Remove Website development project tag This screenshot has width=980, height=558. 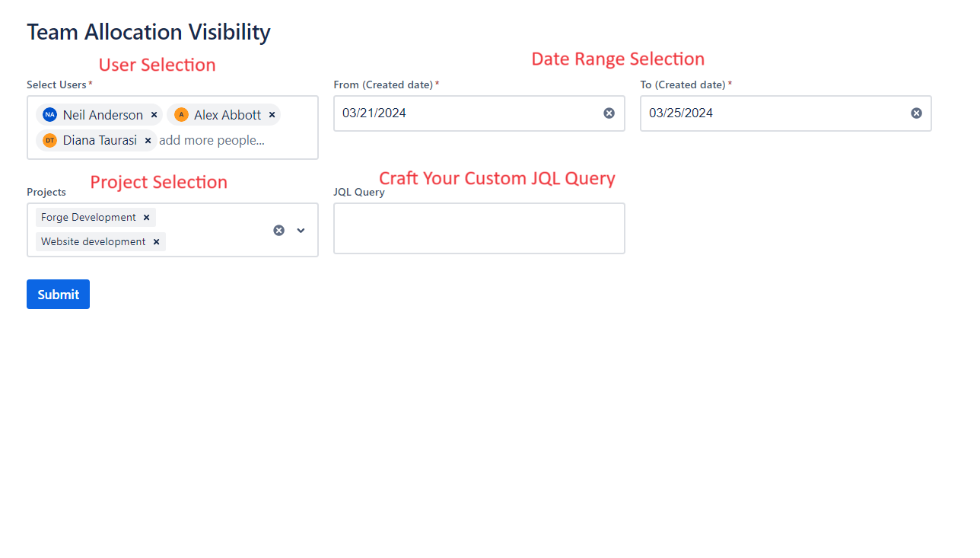[x=156, y=242]
